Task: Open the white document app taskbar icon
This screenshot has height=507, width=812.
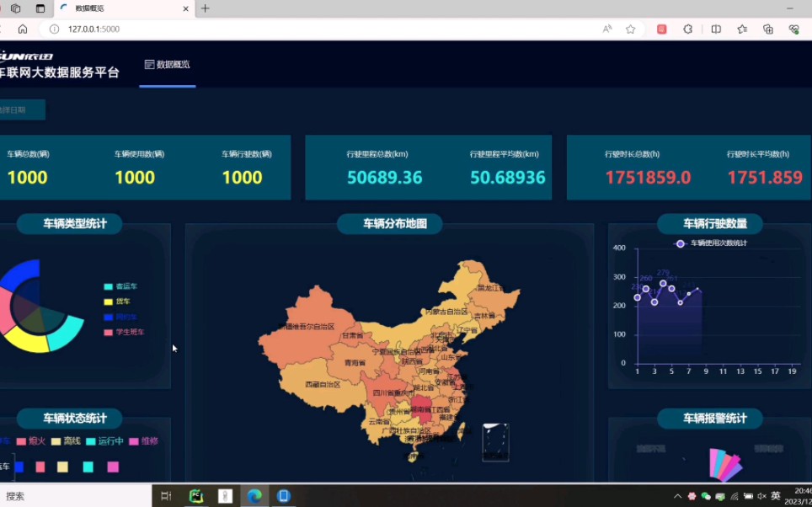Action: (225, 496)
